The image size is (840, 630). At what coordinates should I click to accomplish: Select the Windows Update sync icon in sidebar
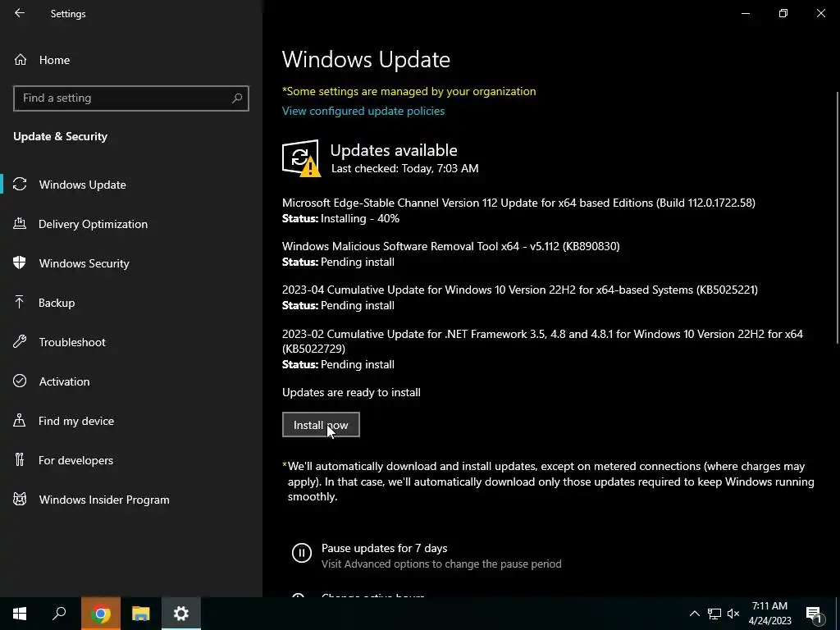pyautogui.click(x=20, y=185)
